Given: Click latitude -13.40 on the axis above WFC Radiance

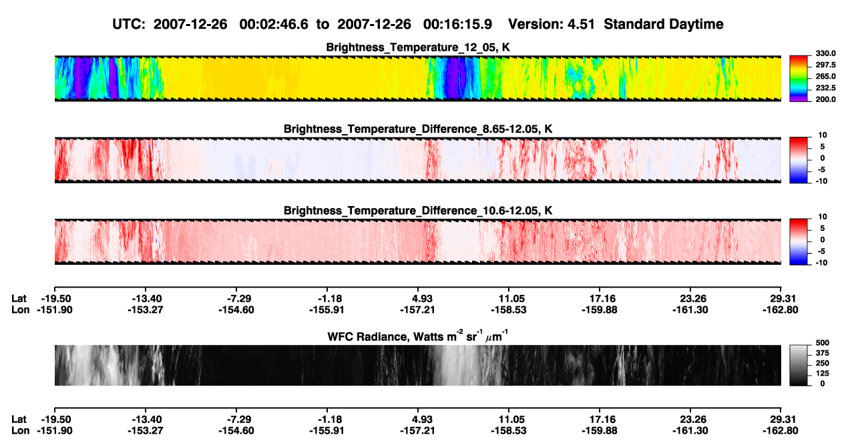Looking at the screenshot, I should pos(145,298).
